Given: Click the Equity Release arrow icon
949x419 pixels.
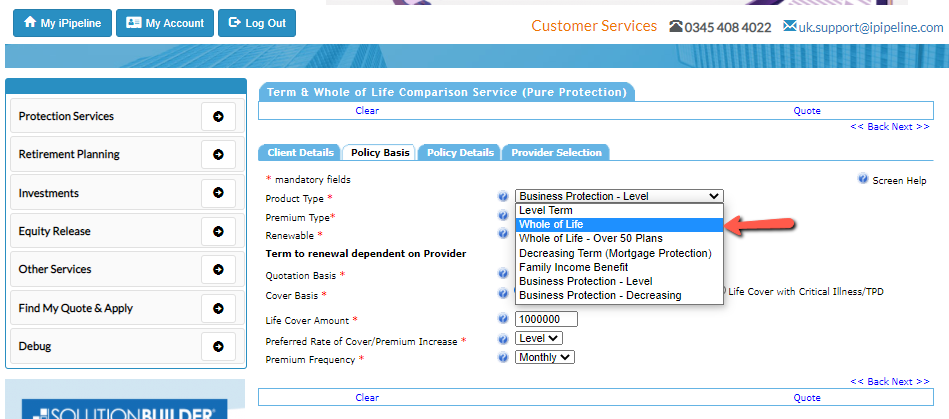Looking at the screenshot, I should [x=218, y=231].
